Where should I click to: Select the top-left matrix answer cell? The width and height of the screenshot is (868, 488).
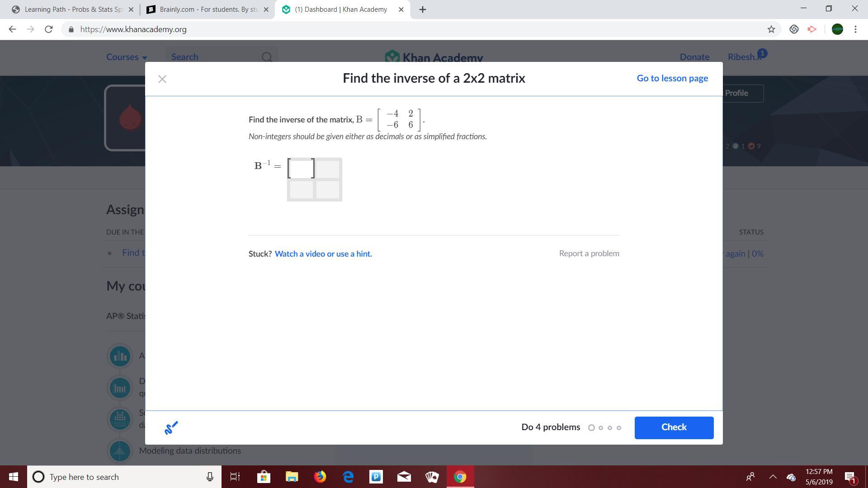(x=301, y=169)
